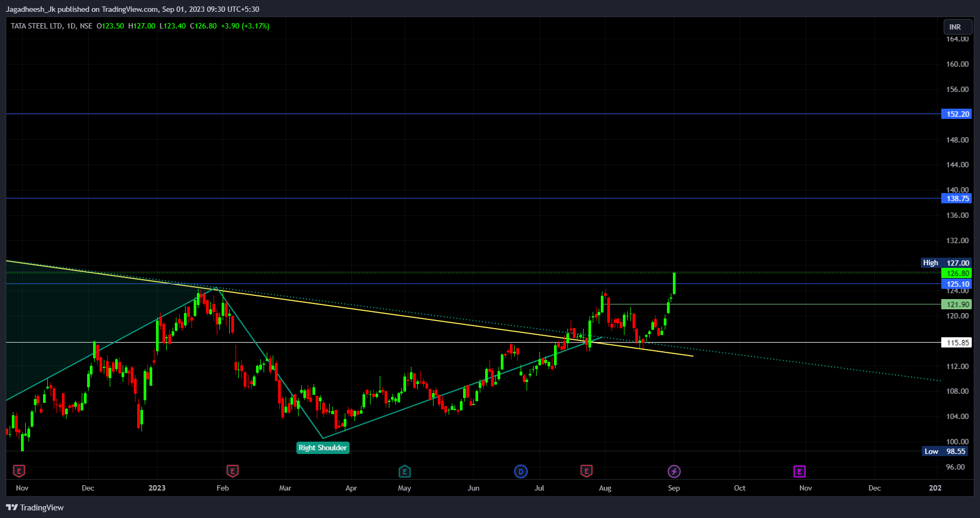Click the 115.85 price level label
Image resolution: width=980 pixels, height=518 pixels.
957,343
